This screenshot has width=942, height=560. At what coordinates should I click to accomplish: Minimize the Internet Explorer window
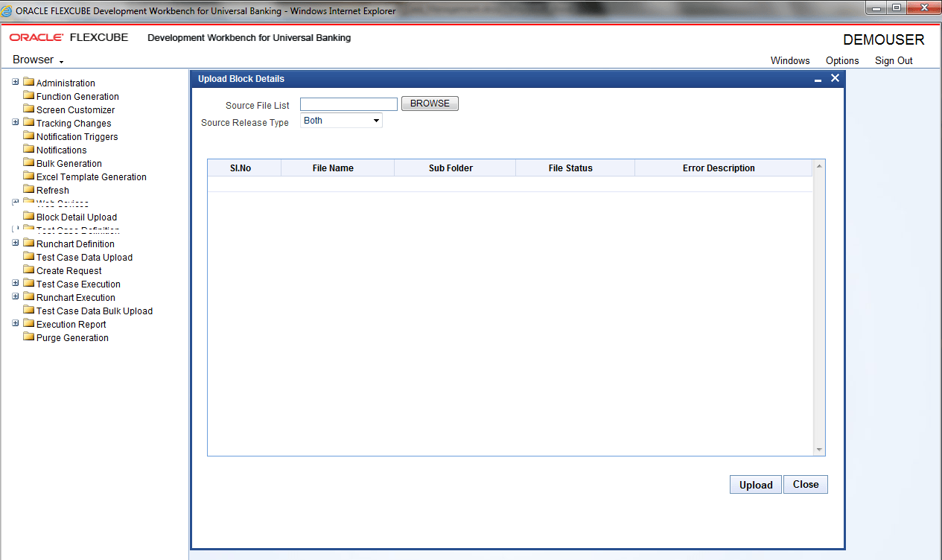tap(876, 8)
